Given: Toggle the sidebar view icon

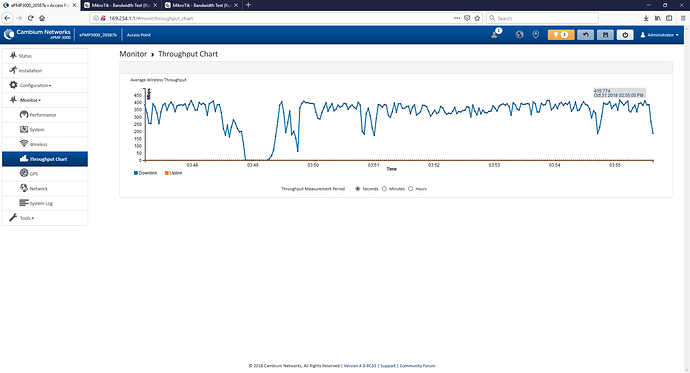Looking at the screenshot, I should tap(669, 18).
